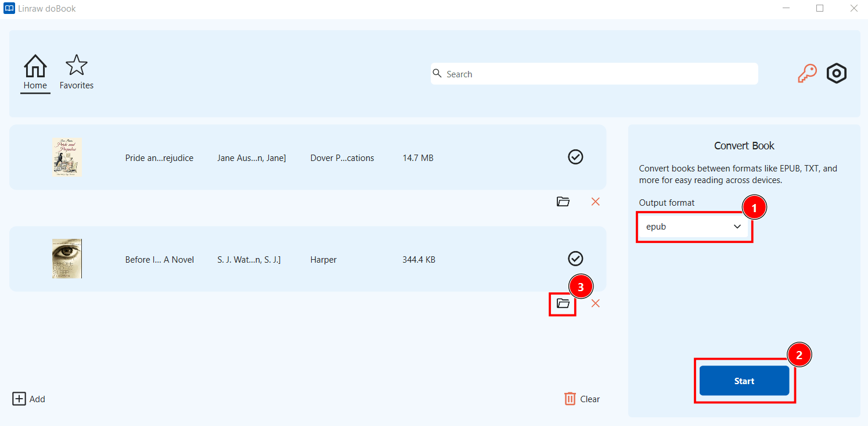Click the Before I Go to Sleep cover
The height and width of the screenshot is (426, 868).
pos(67,259)
